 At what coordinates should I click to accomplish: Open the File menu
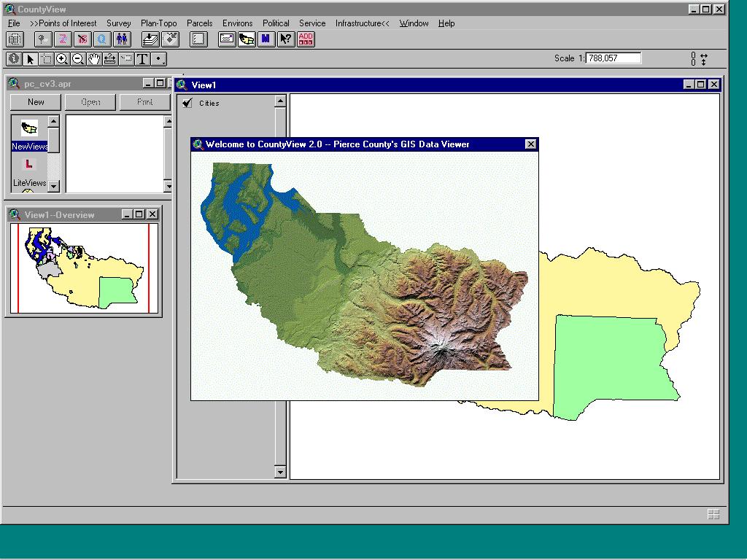point(14,23)
